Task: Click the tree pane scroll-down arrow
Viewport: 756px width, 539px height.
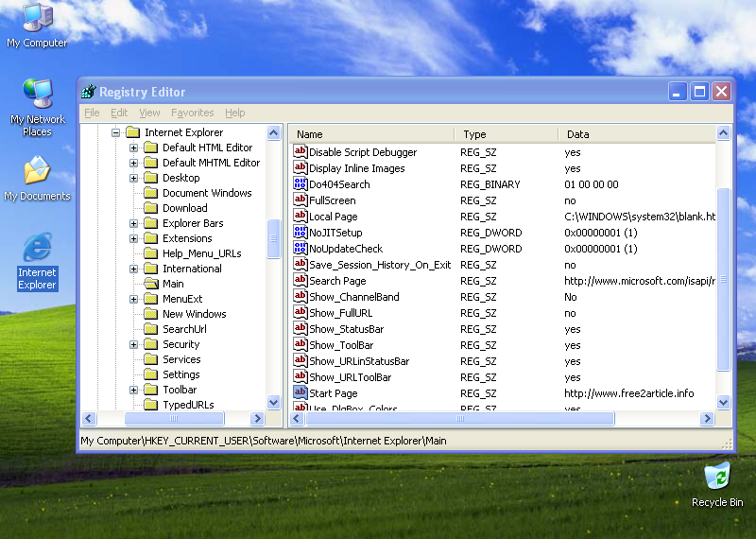Action: tap(273, 402)
